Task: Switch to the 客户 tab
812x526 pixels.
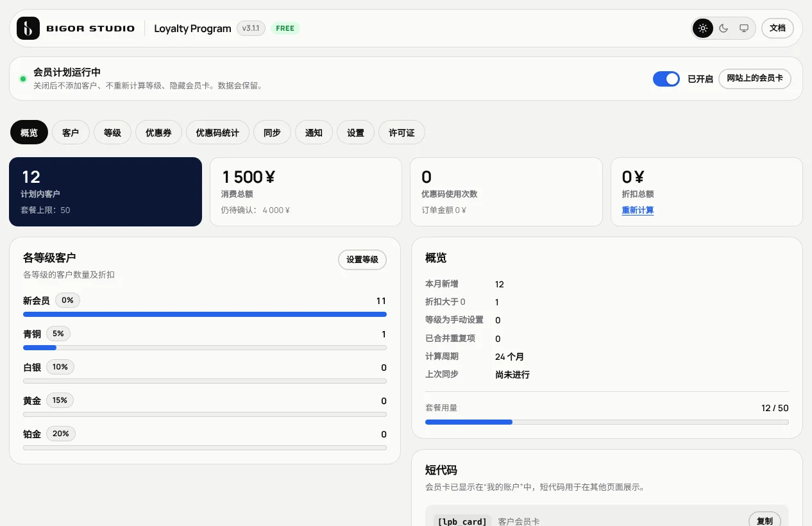Action: 71,133
